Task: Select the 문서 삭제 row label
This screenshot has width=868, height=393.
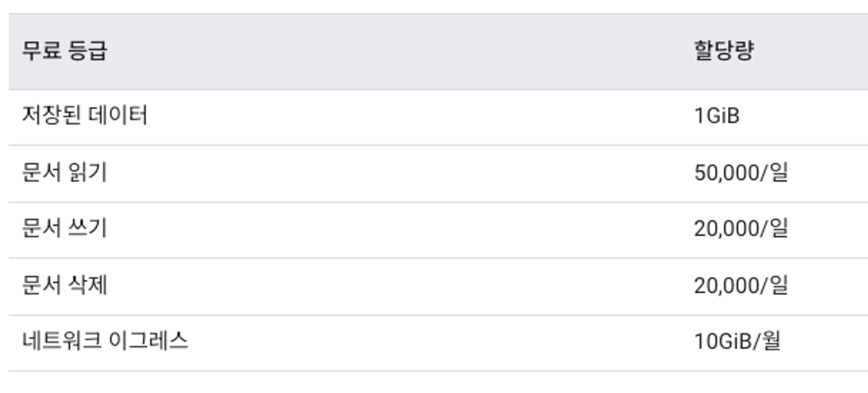Action: pyautogui.click(x=64, y=285)
